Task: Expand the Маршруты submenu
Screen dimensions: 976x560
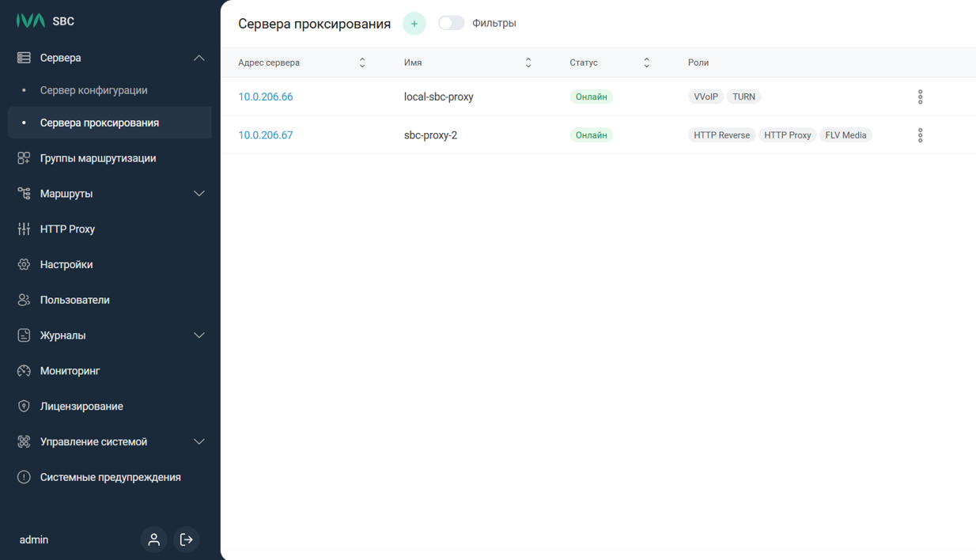Action: click(x=199, y=194)
